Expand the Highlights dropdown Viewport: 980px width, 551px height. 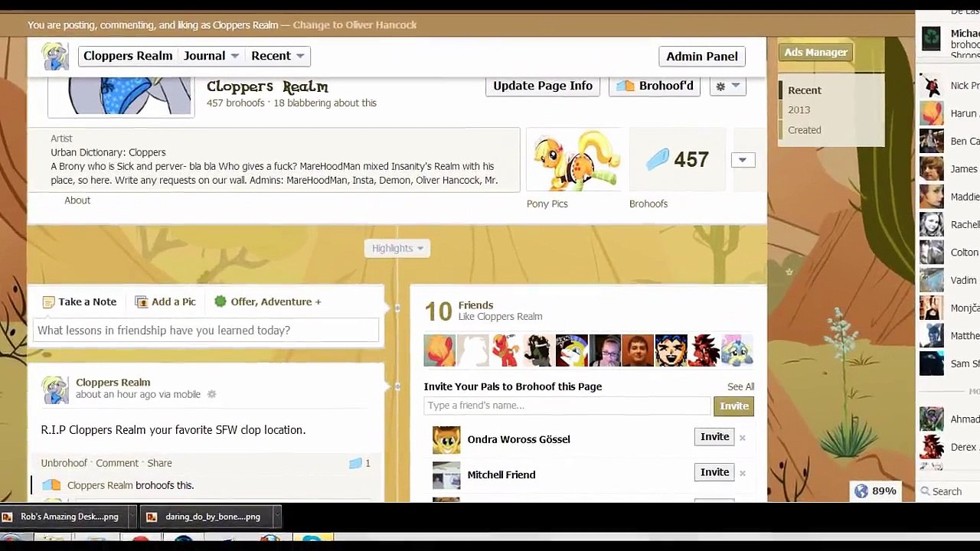pyautogui.click(x=397, y=248)
